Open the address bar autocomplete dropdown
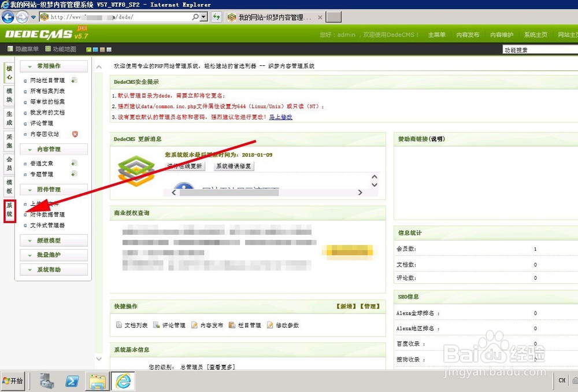578x392 pixels. coord(204,17)
